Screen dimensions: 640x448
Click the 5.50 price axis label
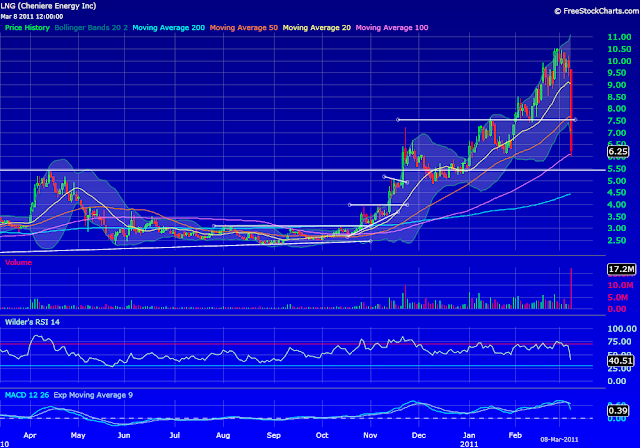tap(617, 169)
